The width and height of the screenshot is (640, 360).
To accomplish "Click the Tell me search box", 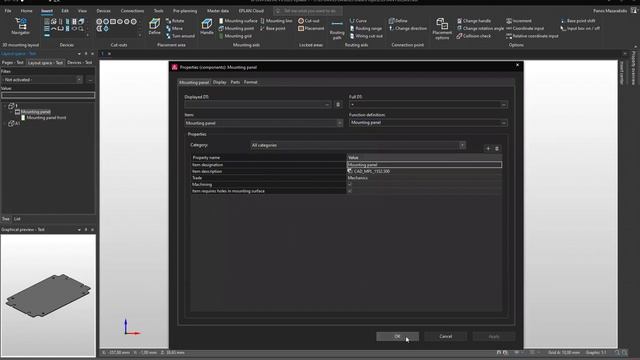I will pyautogui.click(x=308, y=11).
